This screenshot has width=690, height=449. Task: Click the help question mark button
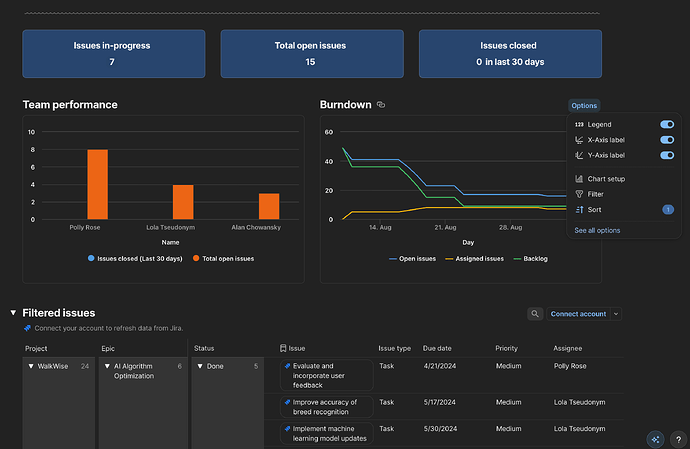(x=678, y=438)
